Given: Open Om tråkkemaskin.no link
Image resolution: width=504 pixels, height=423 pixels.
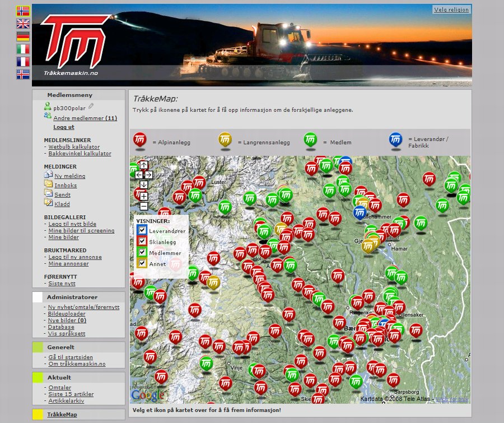Looking at the screenshot, I should (77, 364).
